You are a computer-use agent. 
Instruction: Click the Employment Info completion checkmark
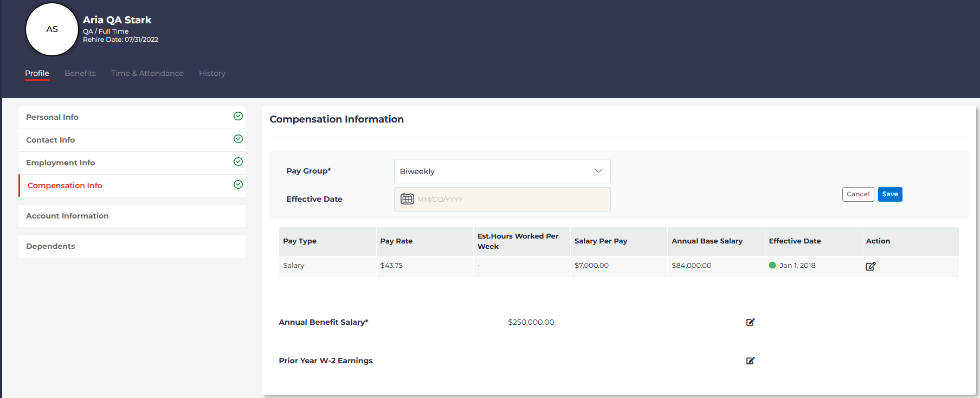point(238,162)
